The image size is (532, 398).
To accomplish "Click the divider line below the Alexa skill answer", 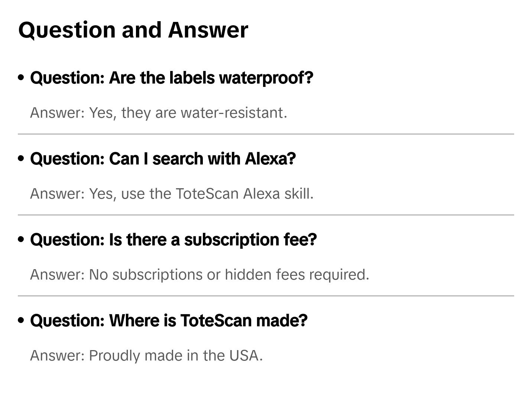I will tap(266, 215).
